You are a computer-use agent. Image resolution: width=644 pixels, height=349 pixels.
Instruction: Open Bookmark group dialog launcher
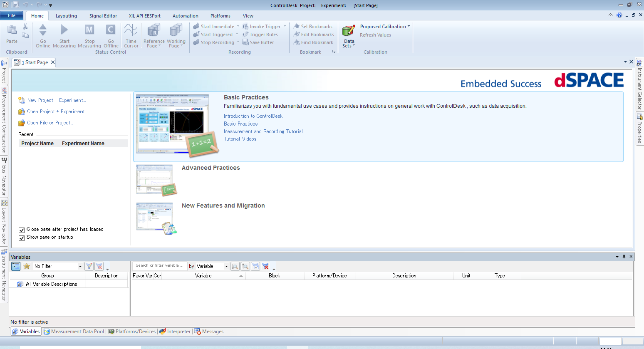334,51
